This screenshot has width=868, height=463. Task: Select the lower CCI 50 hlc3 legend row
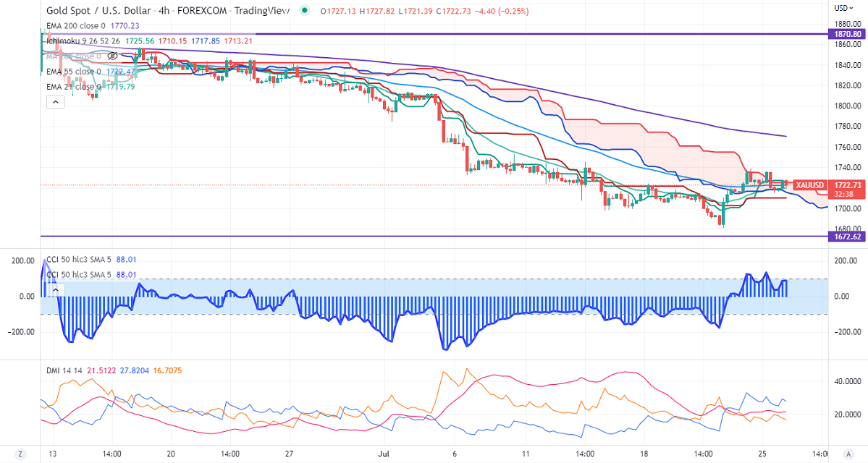tap(79, 274)
